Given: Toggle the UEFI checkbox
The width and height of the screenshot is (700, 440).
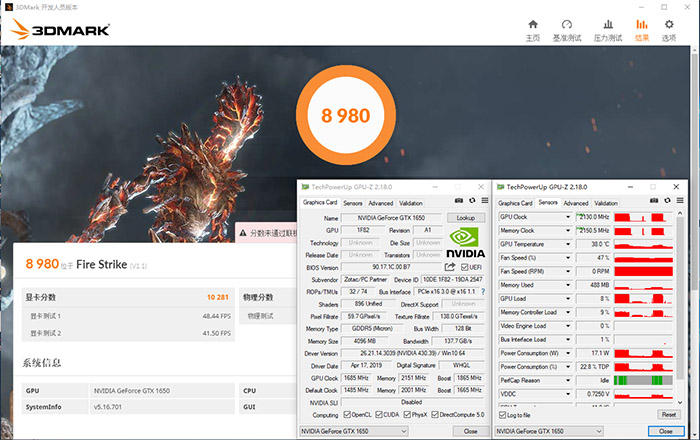Looking at the screenshot, I should click(x=464, y=267).
